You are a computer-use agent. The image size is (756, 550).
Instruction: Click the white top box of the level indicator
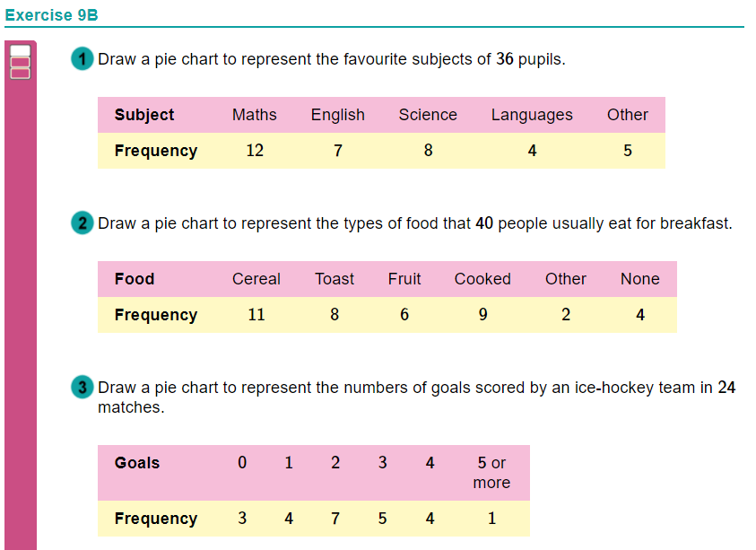21,50
